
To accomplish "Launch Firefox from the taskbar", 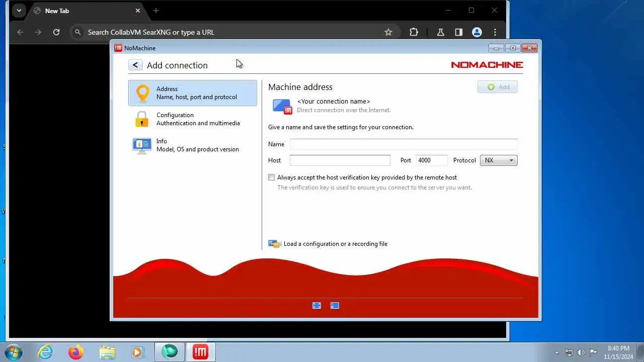I will pyautogui.click(x=76, y=352).
